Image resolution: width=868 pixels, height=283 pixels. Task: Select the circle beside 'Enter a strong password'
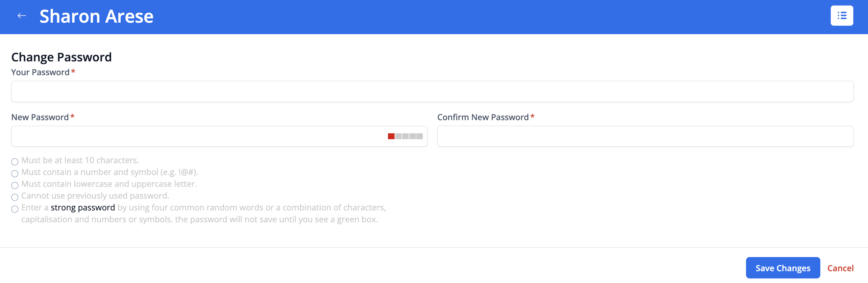(15, 209)
